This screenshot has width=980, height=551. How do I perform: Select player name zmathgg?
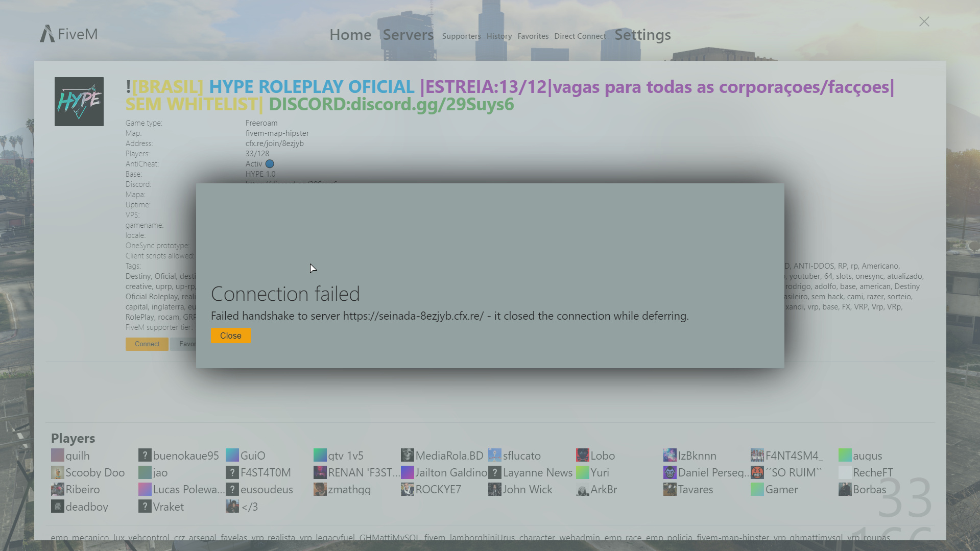point(349,490)
